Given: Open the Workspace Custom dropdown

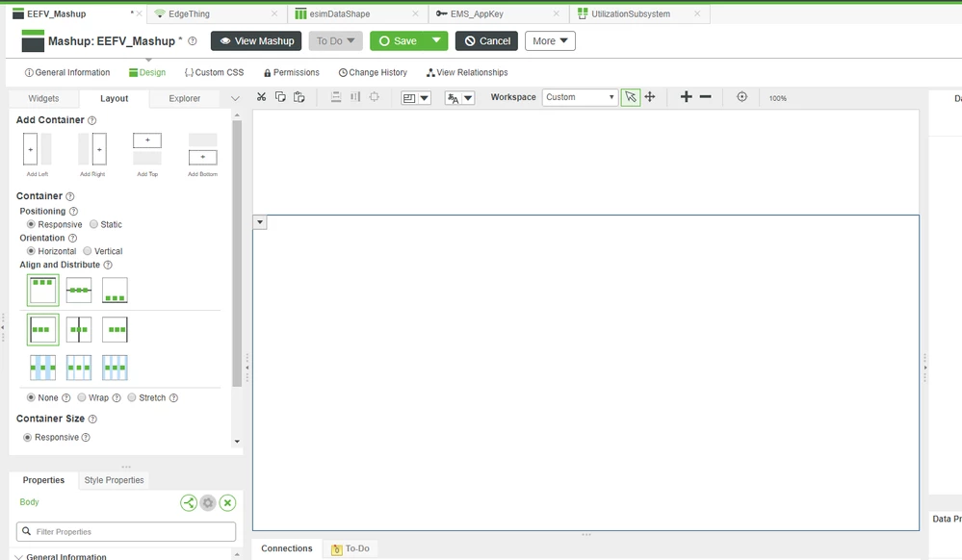Looking at the screenshot, I should [580, 97].
